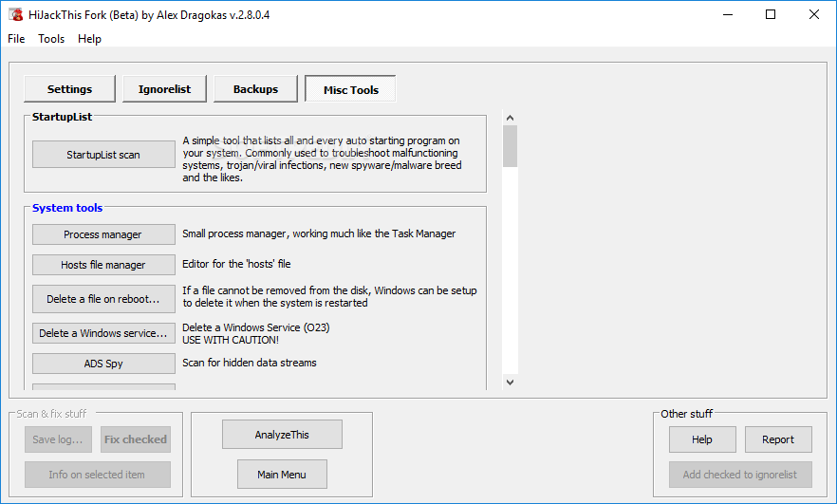Select the Misc Tools tab
The image size is (837, 504).
(x=351, y=89)
